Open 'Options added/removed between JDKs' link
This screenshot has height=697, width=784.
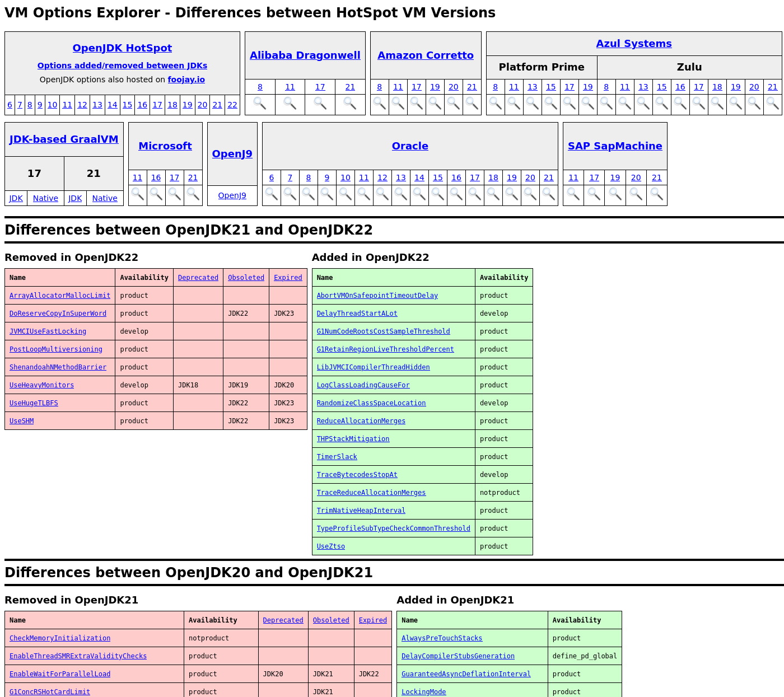pyautogui.click(x=122, y=66)
